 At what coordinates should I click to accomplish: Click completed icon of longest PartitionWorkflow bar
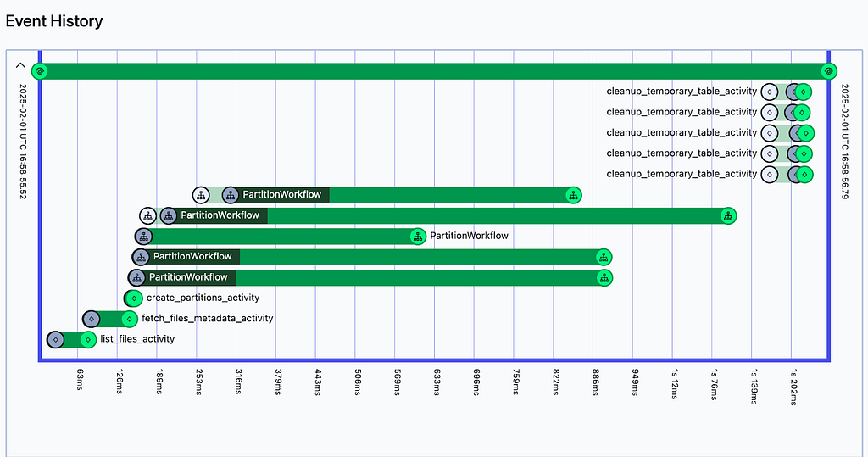click(728, 216)
